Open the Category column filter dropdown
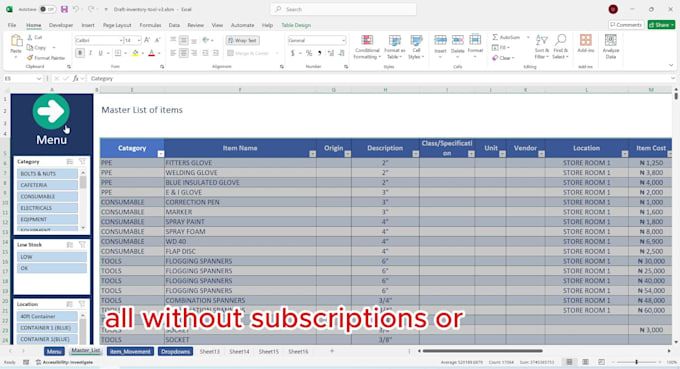This screenshot has width=680, height=369. [x=160, y=154]
